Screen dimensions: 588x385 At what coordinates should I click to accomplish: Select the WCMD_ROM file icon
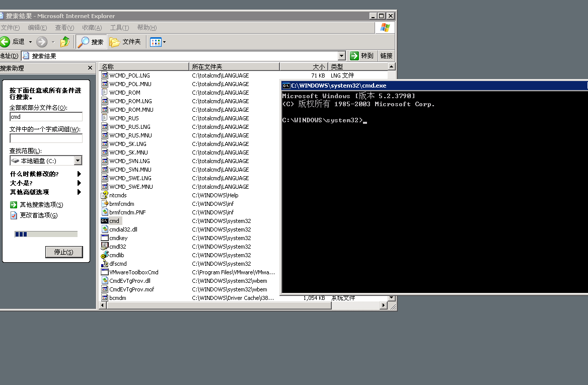[x=105, y=93]
